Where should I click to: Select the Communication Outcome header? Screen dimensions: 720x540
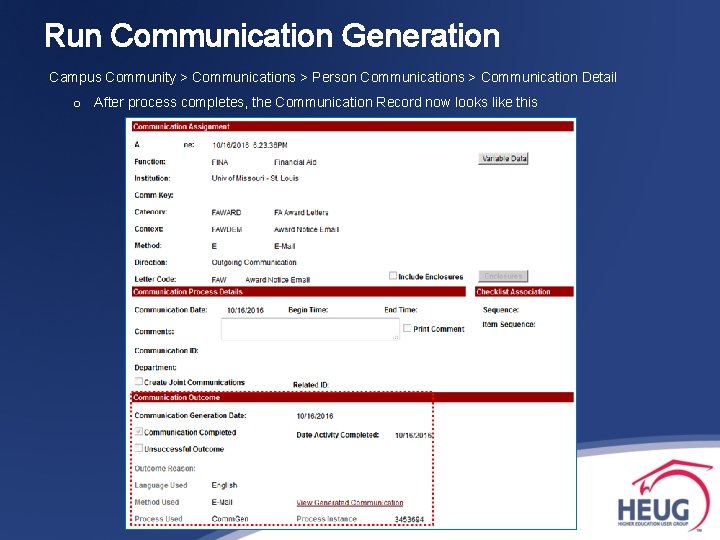coord(353,397)
